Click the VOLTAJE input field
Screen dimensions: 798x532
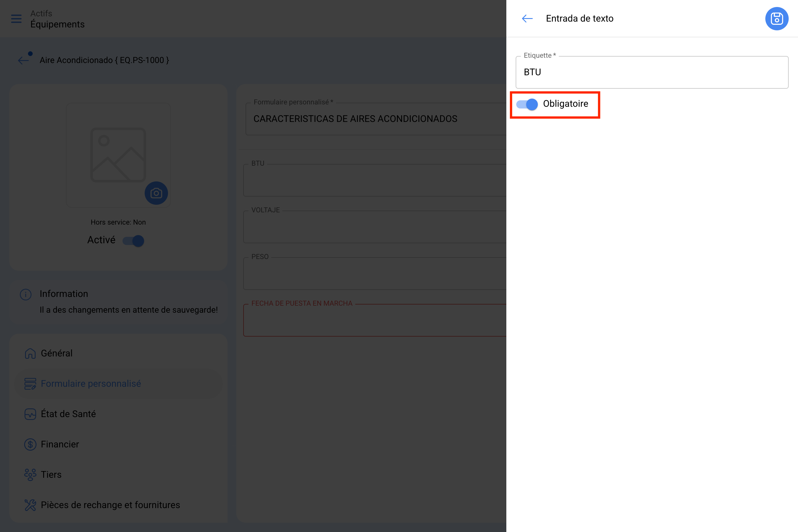tap(374, 227)
